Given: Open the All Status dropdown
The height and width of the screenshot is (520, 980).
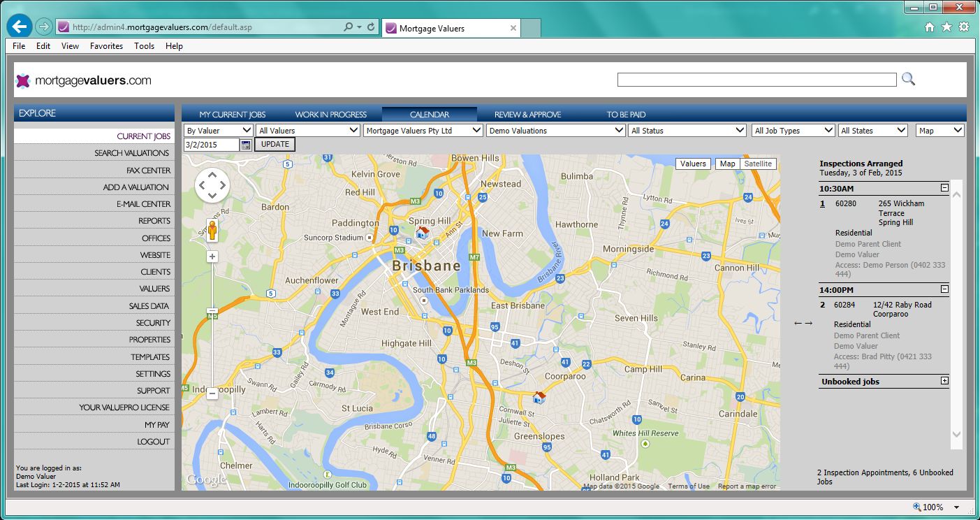Looking at the screenshot, I should pyautogui.click(x=687, y=130).
